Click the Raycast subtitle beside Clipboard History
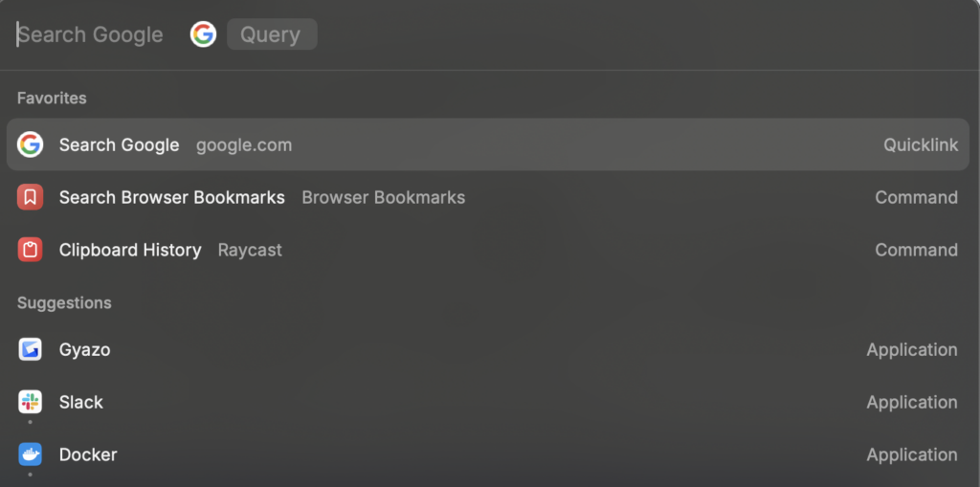 tap(250, 250)
